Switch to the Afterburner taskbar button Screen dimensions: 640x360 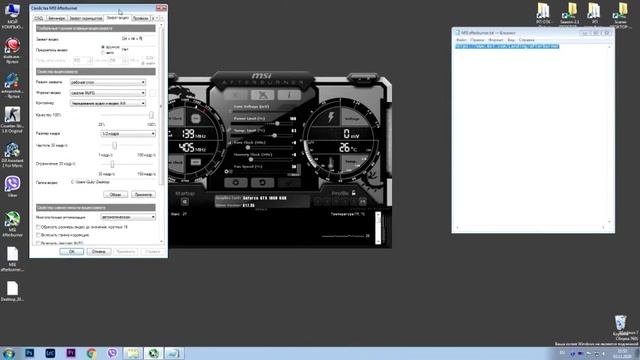click(x=153, y=353)
